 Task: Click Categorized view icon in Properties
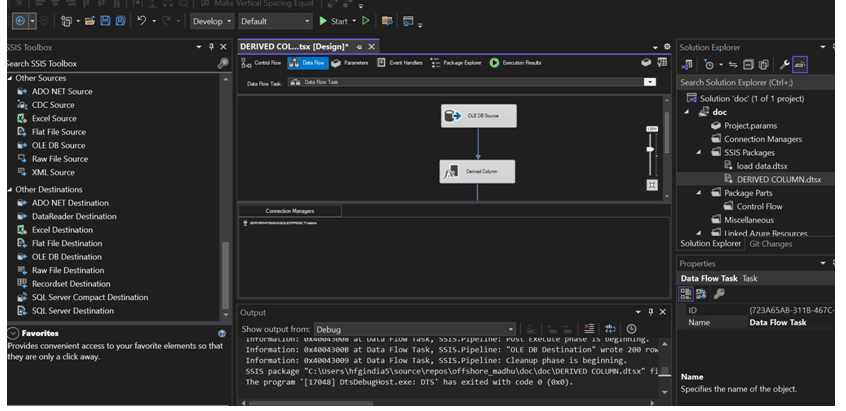point(686,294)
